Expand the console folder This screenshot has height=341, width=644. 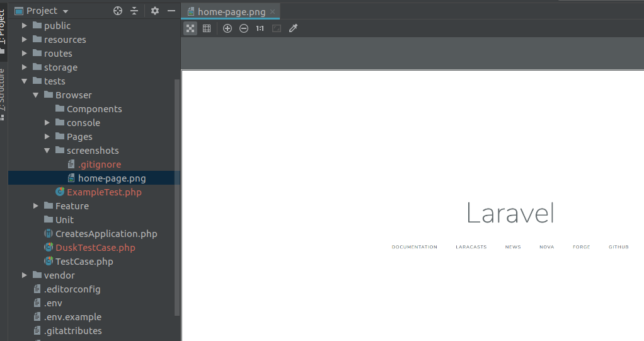pos(47,122)
